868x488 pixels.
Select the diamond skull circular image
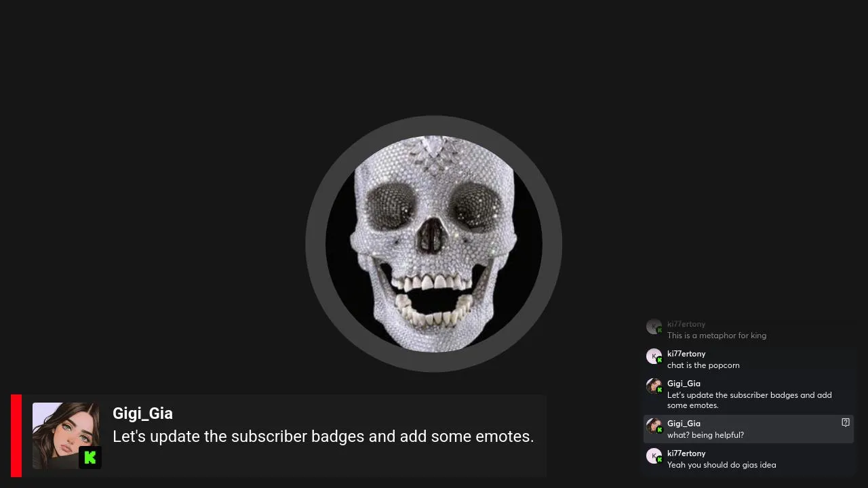(434, 244)
